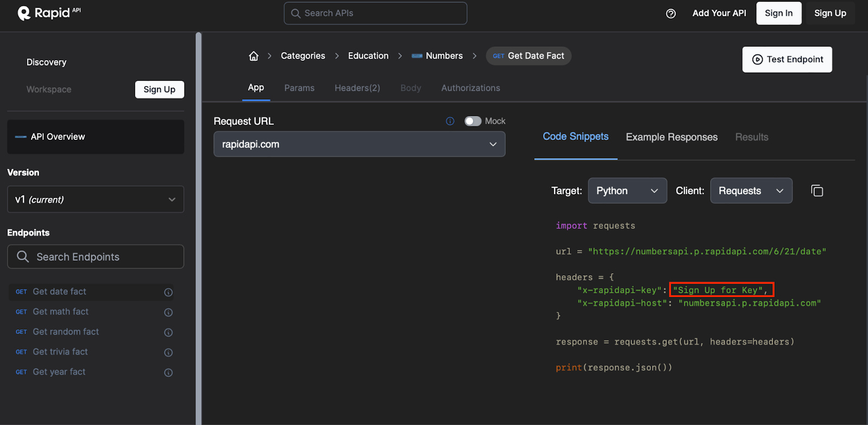Viewport: 868px width, 425px height.
Task: Click Sign Up beside Workspace
Action: coord(159,89)
